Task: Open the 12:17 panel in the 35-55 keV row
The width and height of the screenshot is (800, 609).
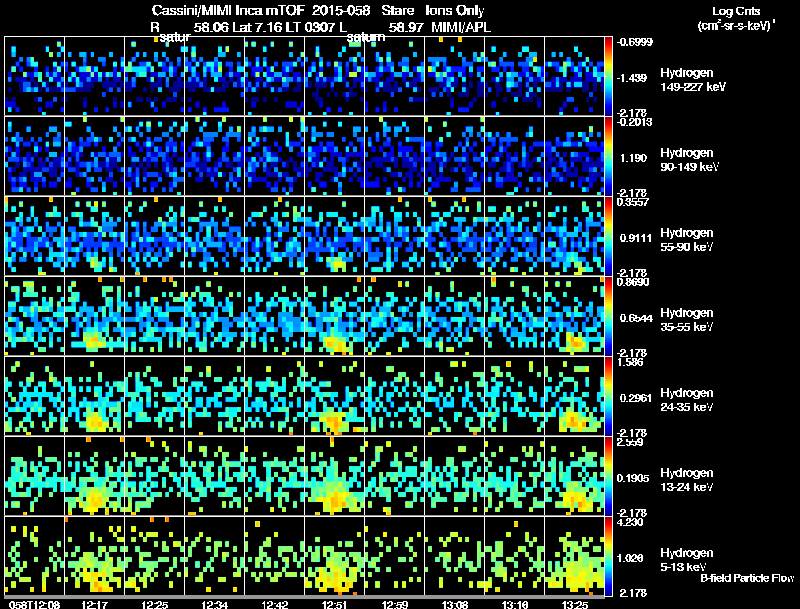Action: [x=94, y=316]
